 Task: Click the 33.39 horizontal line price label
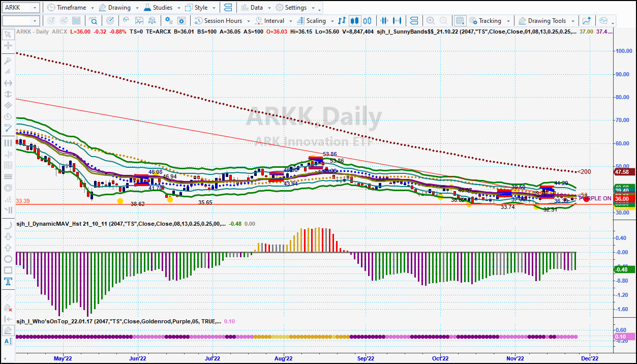pyautogui.click(x=23, y=201)
